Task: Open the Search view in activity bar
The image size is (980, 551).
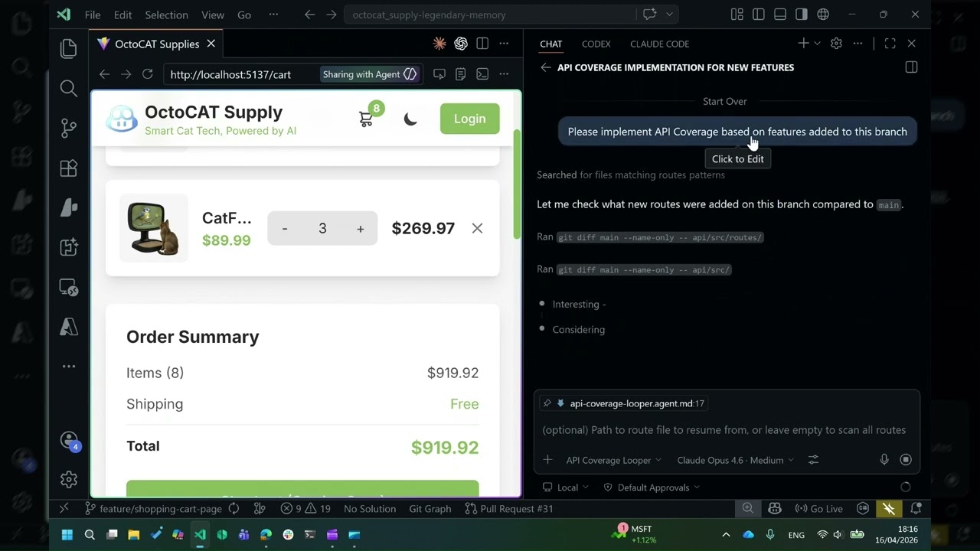Action: pyautogui.click(x=69, y=88)
